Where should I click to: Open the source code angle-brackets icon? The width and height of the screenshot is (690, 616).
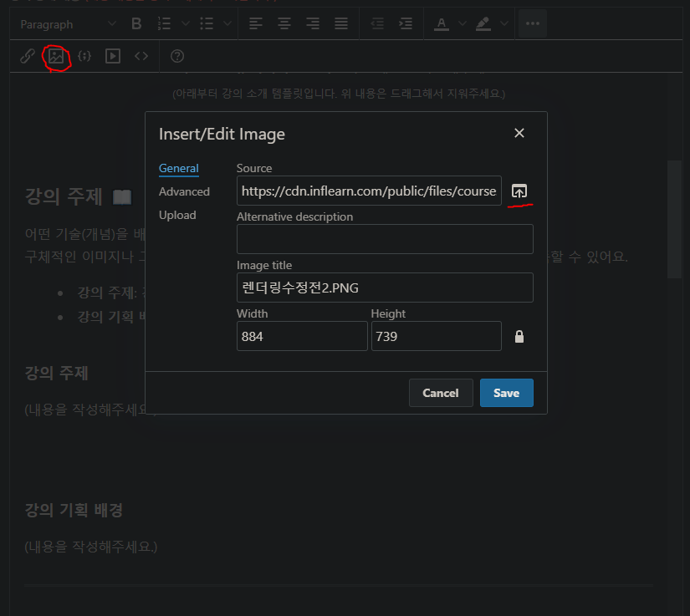(x=141, y=56)
